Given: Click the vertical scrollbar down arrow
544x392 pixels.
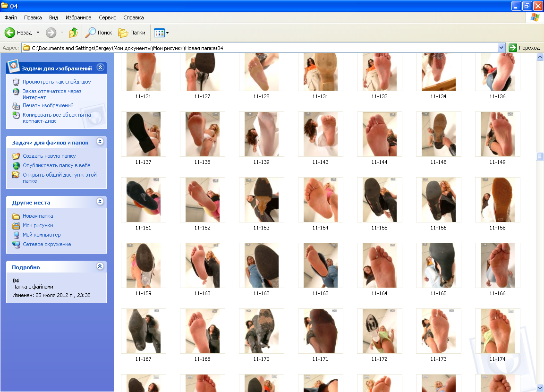Looking at the screenshot, I should point(540,388).
